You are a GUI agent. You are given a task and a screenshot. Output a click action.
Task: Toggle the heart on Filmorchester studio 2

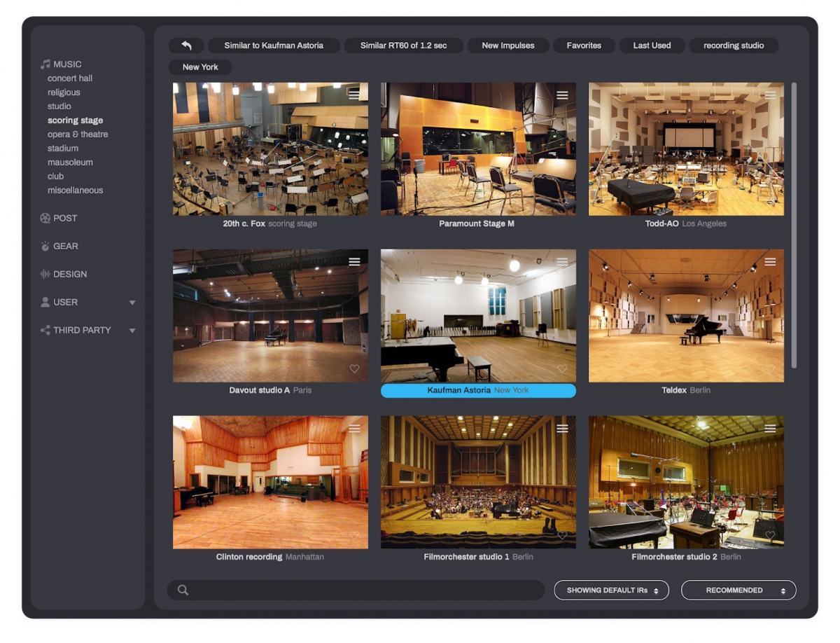pos(770,536)
